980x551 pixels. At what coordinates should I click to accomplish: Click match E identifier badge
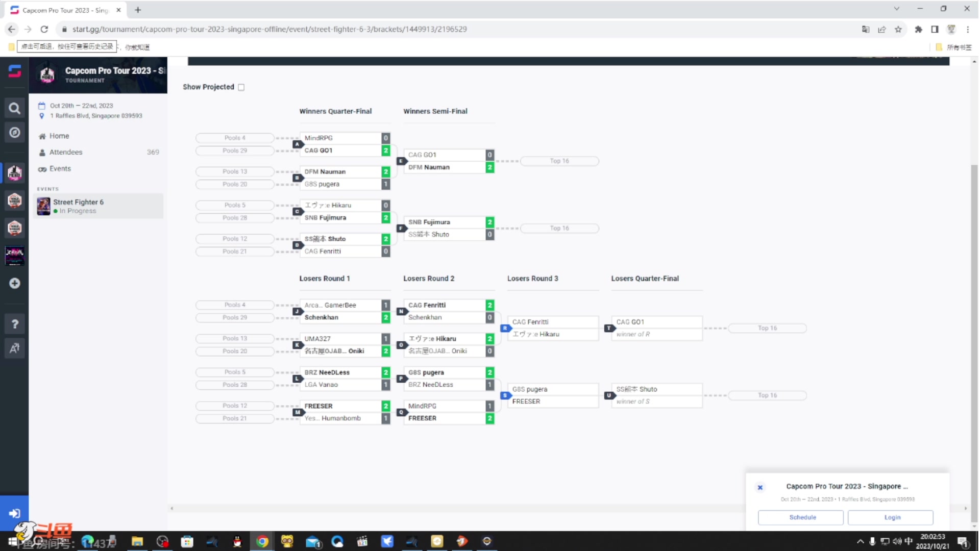pyautogui.click(x=401, y=161)
